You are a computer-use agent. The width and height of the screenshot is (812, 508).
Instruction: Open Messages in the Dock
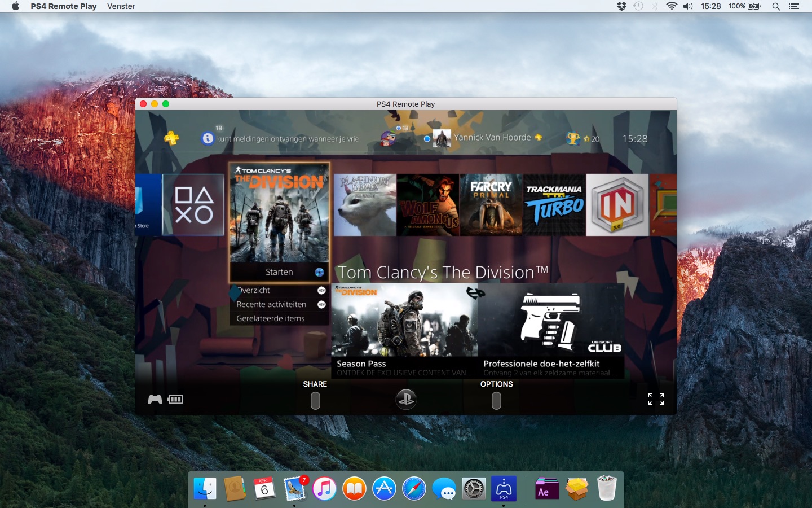pos(444,488)
